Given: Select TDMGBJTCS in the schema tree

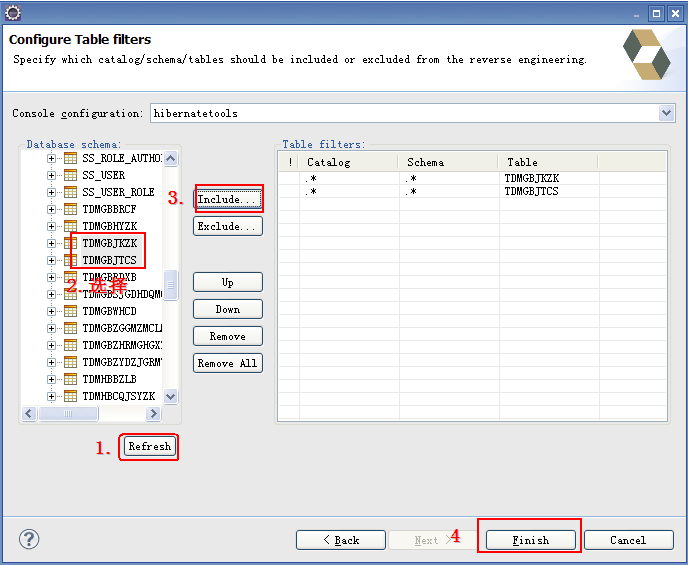Looking at the screenshot, I should coord(110,261).
